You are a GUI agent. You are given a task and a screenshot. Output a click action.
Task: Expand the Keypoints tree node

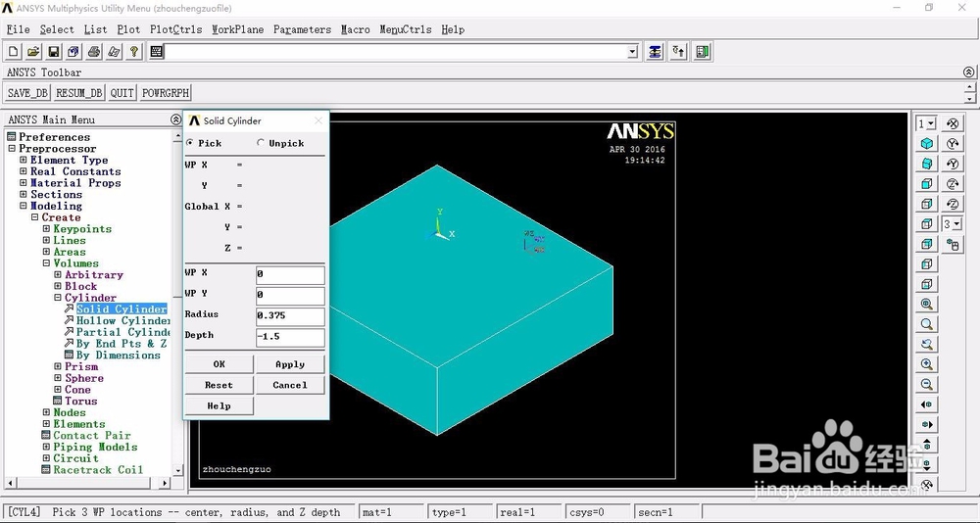point(46,229)
